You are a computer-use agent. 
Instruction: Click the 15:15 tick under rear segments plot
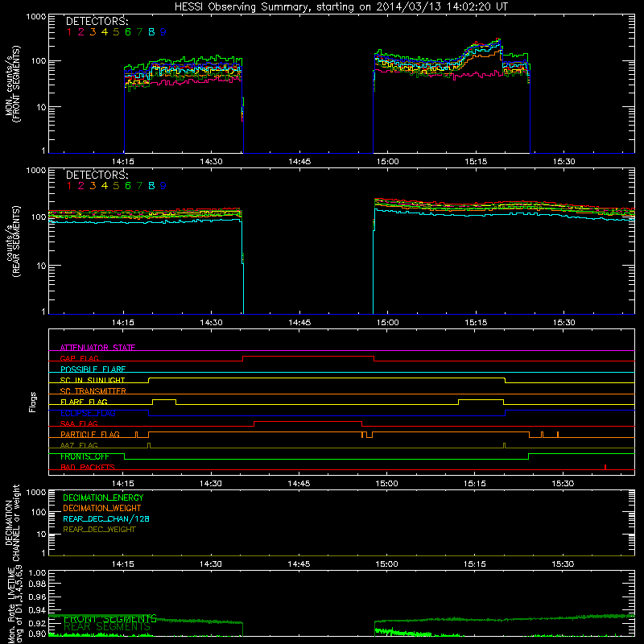476,323
